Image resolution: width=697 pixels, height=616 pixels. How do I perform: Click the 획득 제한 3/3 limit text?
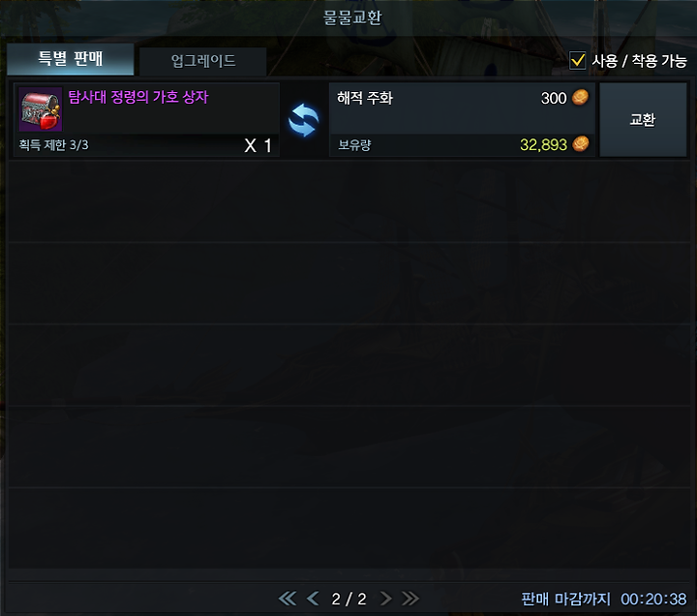tap(54, 145)
